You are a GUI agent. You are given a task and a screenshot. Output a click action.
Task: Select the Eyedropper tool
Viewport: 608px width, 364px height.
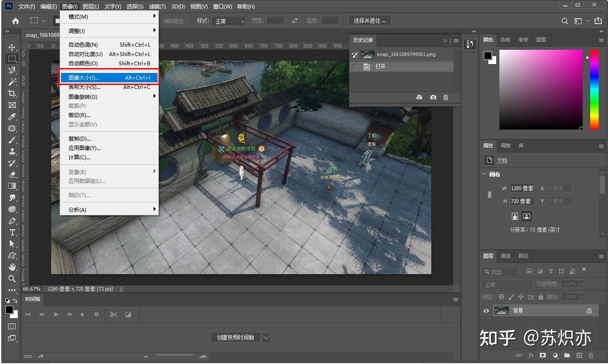[x=12, y=117]
